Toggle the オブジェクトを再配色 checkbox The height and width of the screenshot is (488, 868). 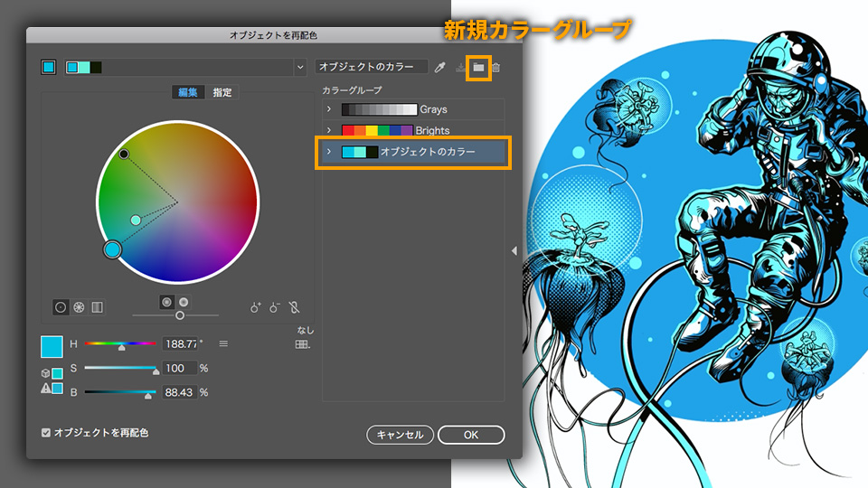pos(46,433)
